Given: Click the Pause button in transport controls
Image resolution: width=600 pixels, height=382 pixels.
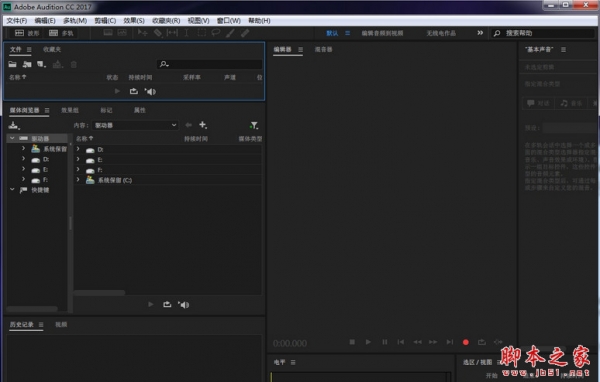Looking at the screenshot, I should pyautogui.click(x=385, y=342).
